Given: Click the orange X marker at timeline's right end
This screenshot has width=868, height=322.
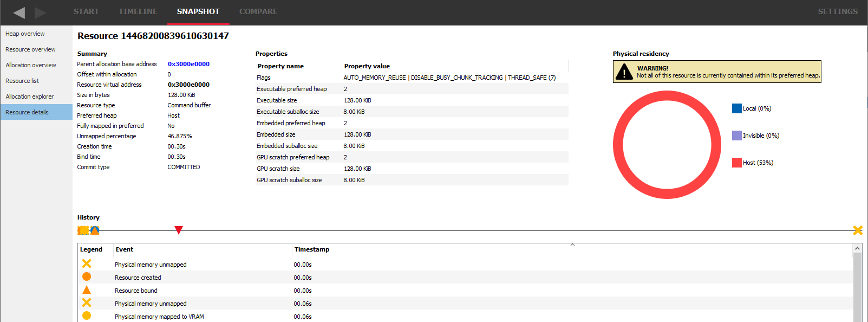Looking at the screenshot, I should [858, 230].
